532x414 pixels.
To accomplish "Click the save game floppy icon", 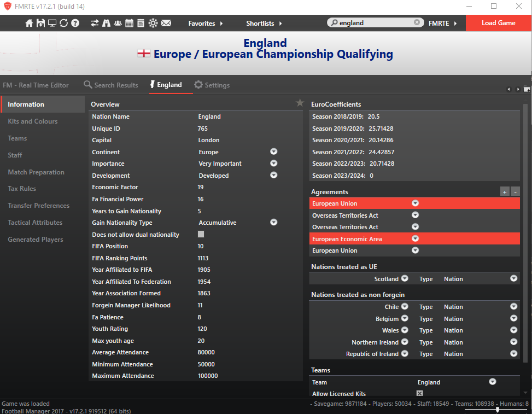I will [x=40, y=23].
